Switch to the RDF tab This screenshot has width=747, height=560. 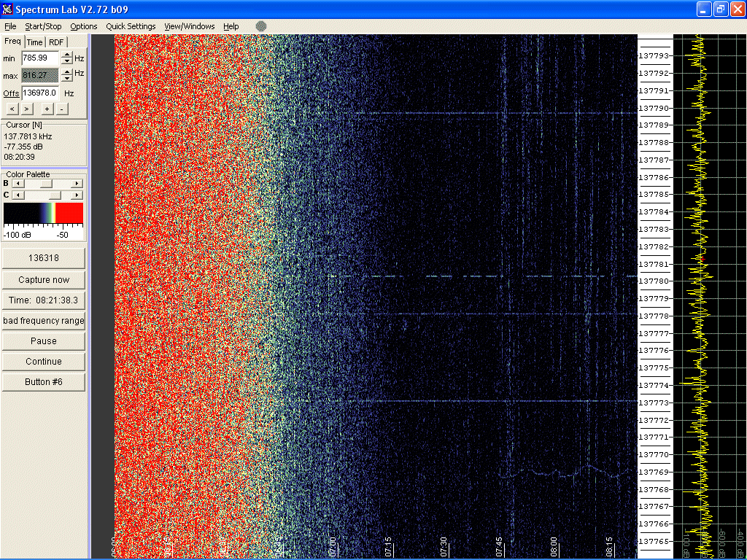(56, 42)
